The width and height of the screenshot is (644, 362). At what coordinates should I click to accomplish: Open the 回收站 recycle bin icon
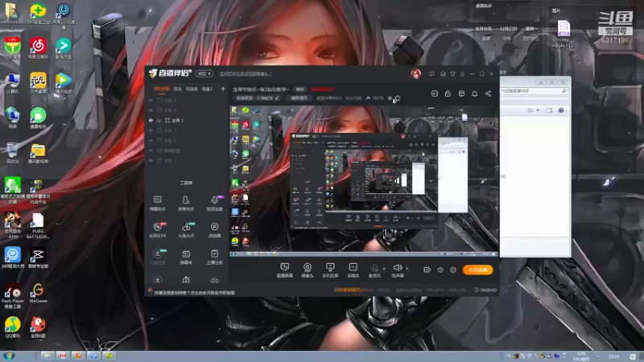click(12, 153)
